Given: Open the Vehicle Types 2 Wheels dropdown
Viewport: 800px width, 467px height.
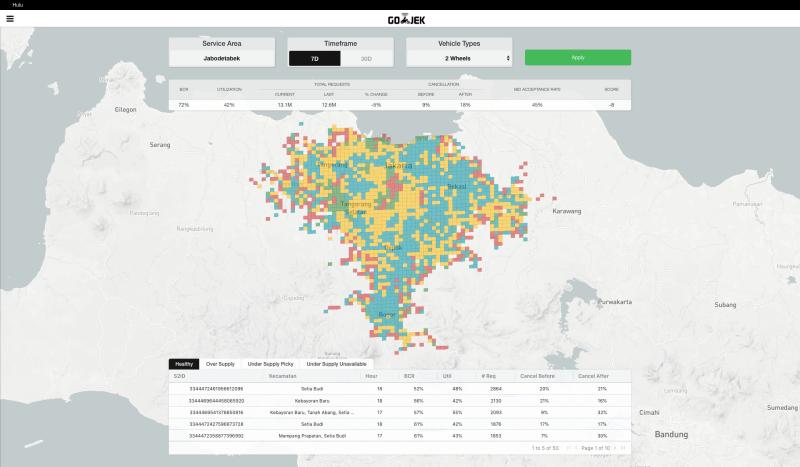Looking at the screenshot, I should click(x=459, y=59).
